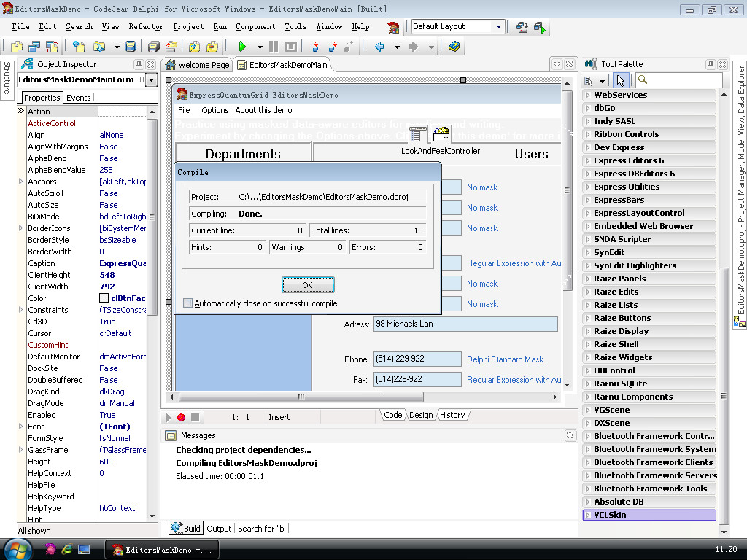Pin the Object Inspector panel
Image resolution: width=747 pixels, height=560 pixels.
139,64
